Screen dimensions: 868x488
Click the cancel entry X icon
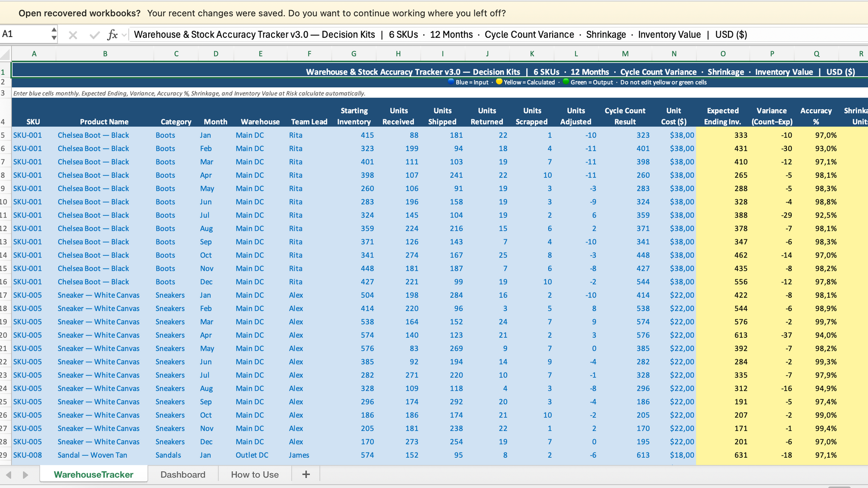[73, 35]
